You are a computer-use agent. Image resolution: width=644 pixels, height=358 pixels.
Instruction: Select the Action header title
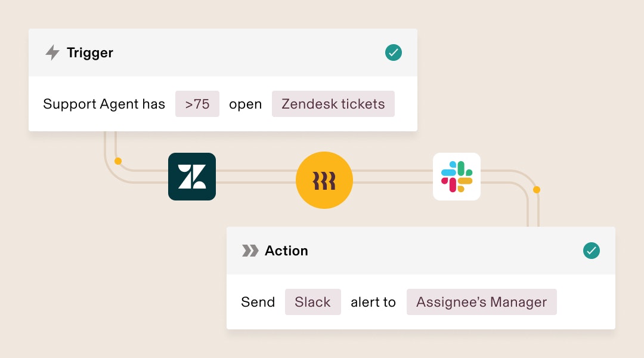286,251
